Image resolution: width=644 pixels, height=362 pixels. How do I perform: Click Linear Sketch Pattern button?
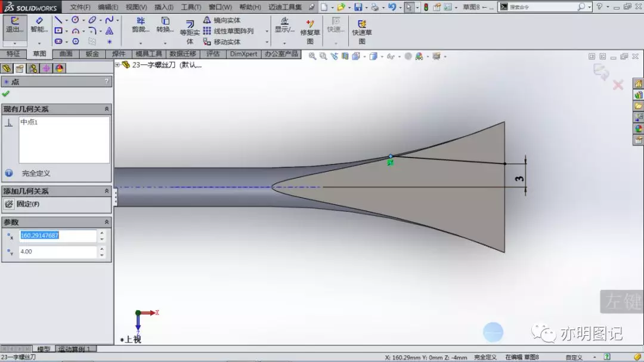228,31
